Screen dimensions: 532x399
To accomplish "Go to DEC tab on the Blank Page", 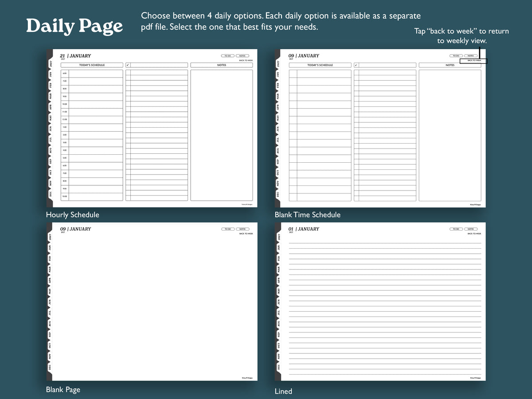I will coord(50,368).
